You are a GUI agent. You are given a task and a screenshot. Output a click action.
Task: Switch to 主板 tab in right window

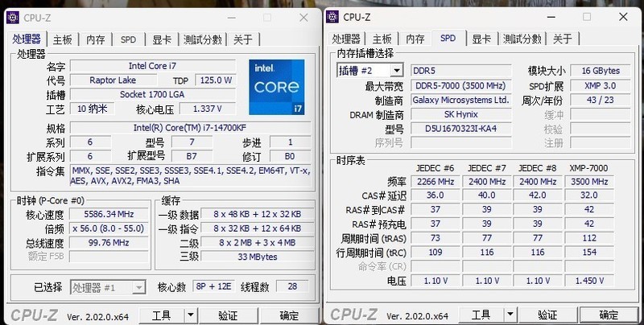coord(382,39)
